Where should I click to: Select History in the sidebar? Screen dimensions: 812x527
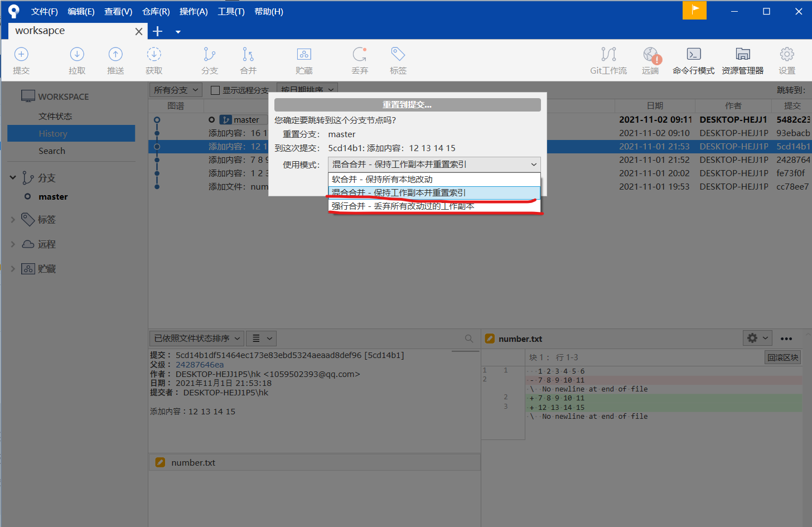pyautogui.click(x=71, y=133)
